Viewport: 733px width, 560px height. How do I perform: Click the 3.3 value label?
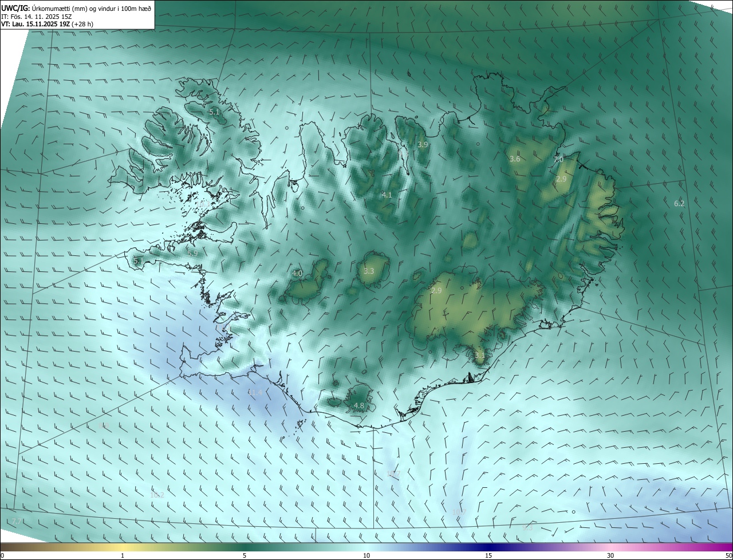pos(369,271)
